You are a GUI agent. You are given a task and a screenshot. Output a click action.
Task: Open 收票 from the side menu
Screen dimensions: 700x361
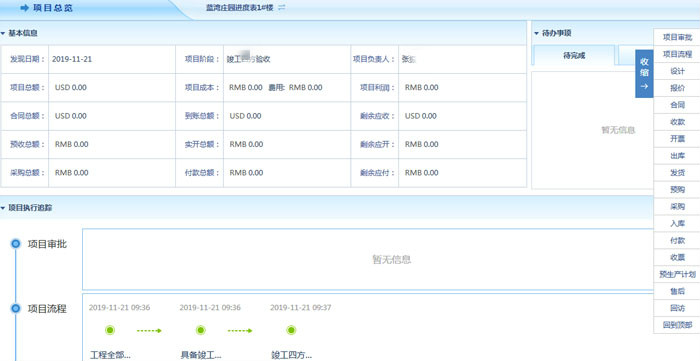click(x=677, y=257)
